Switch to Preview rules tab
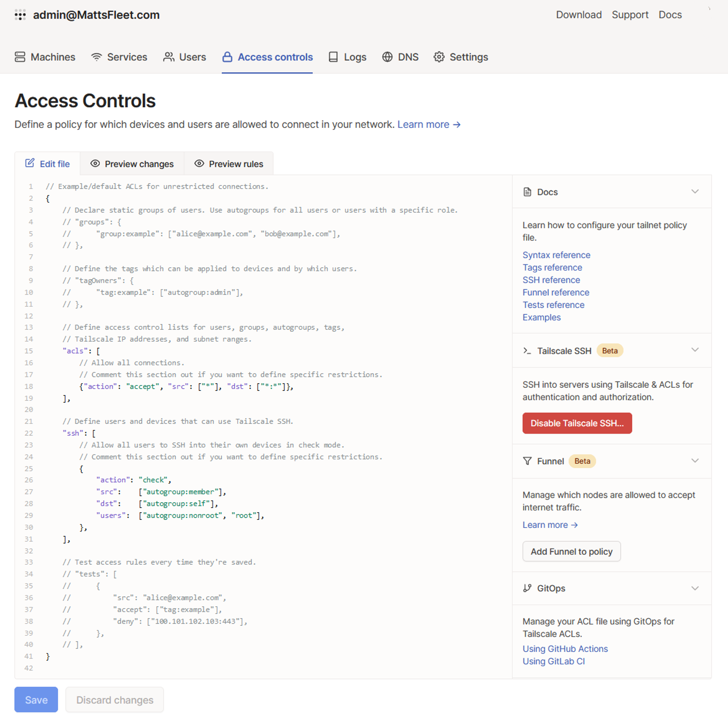 pos(229,164)
